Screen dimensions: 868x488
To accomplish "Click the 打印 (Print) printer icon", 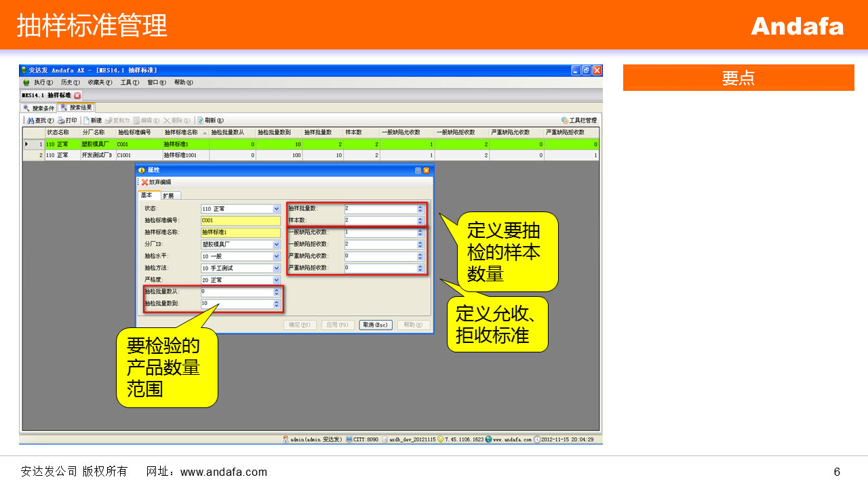I will click(x=62, y=121).
